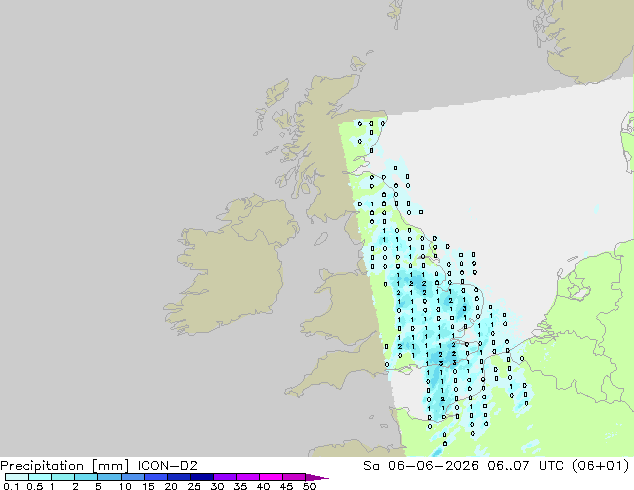Select the 40–45 mm magenta legend swatch
Screen dimensions: 634x490
coord(271,477)
